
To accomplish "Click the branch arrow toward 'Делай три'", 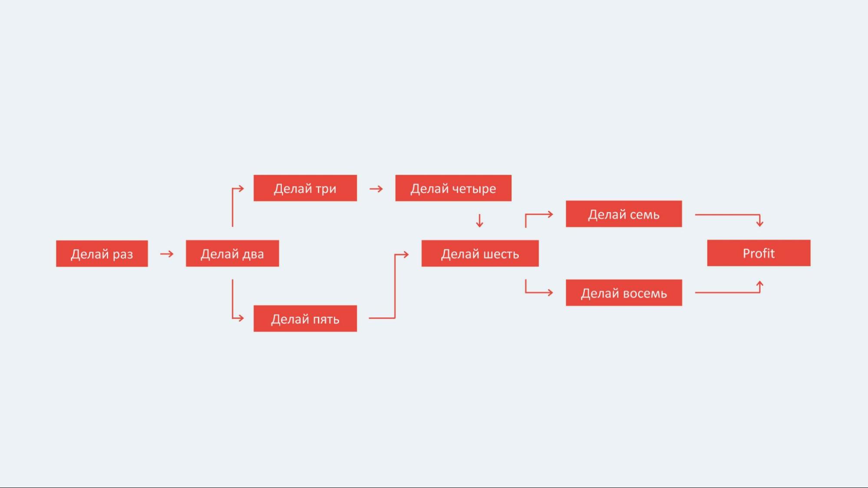I will click(236, 188).
